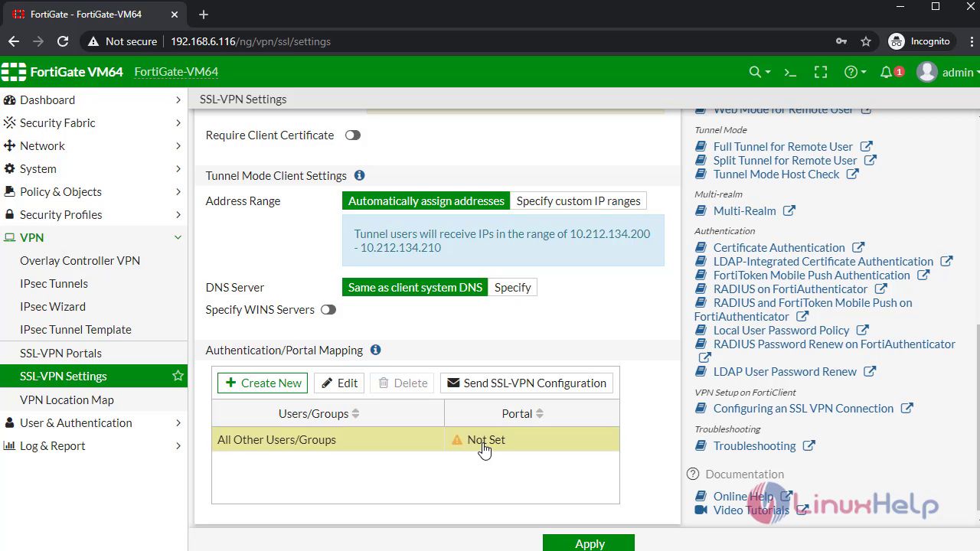Click Create New button
Image resolution: width=980 pixels, height=551 pixels.
click(x=263, y=383)
